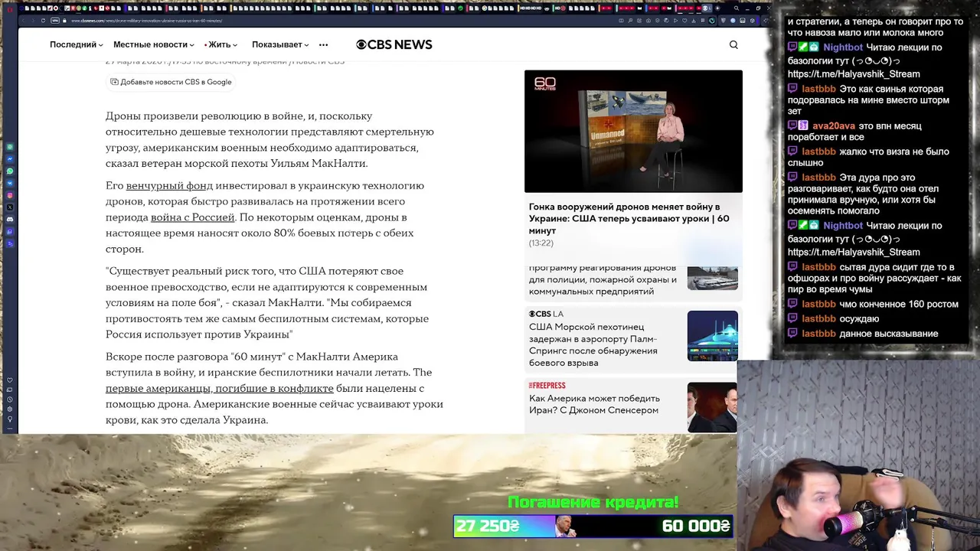The width and height of the screenshot is (980, 551).
Task: Expand the Жить navigation dropdown
Action: (x=221, y=44)
